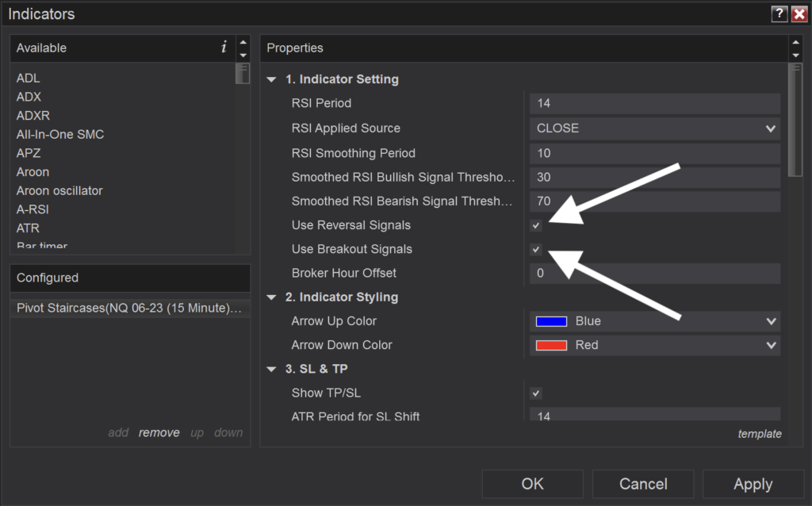Collapse the 2. Indicator Styling section
This screenshot has width=812, height=506.
click(271, 297)
